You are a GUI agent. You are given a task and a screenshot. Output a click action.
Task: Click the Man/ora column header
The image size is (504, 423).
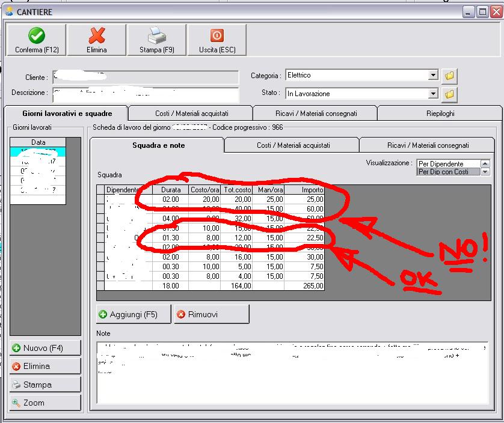268,189
